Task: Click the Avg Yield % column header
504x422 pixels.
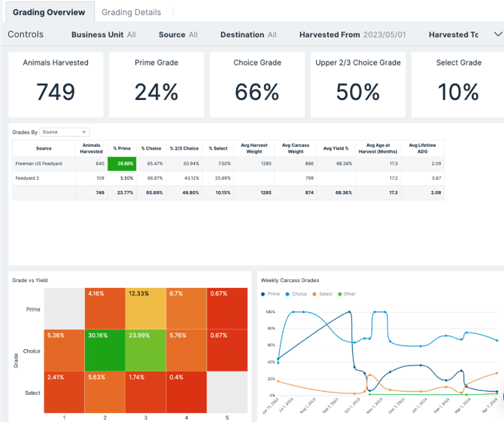Action: [x=335, y=148]
